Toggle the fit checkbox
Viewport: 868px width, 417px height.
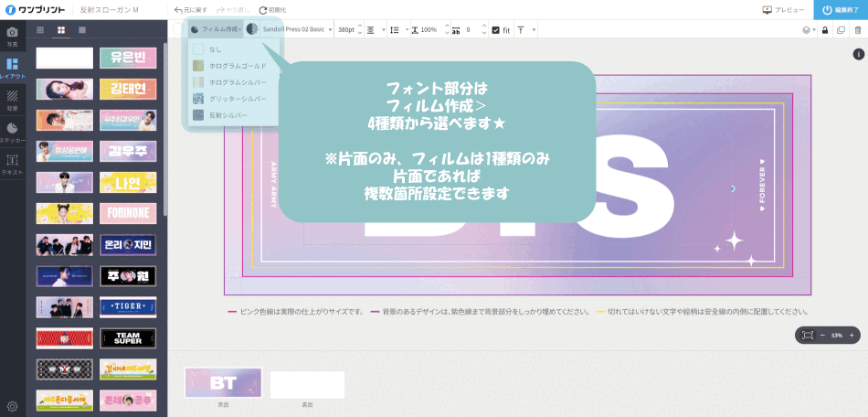coord(495,30)
